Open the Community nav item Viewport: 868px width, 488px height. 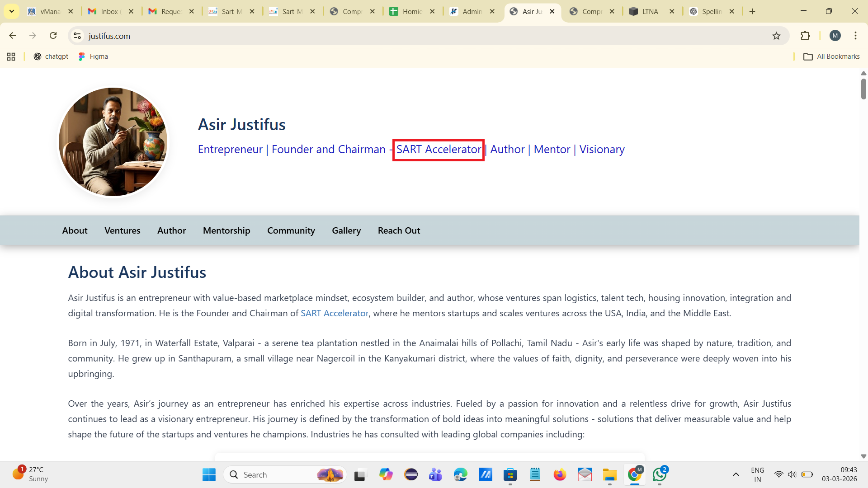tap(291, 230)
